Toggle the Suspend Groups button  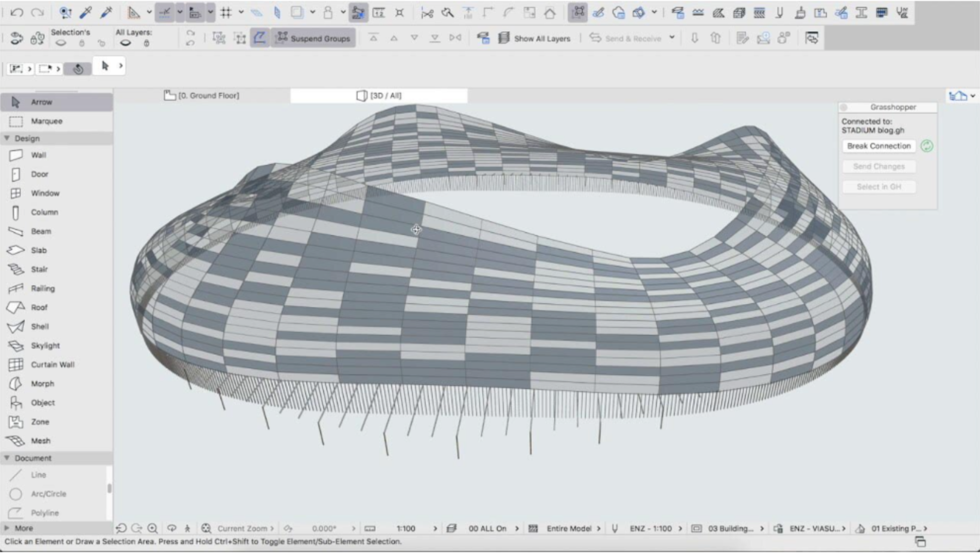tap(313, 38)
